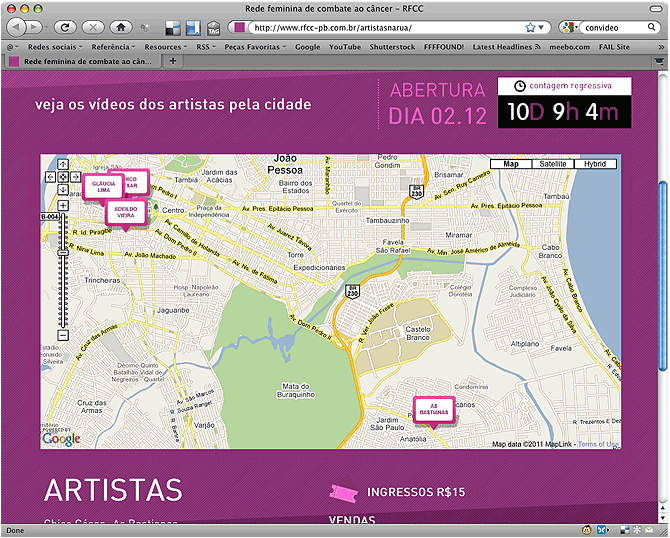Screen dimensions: 670x538
Task: Click the Stop loading X button
Action: (x=93, y=28)
